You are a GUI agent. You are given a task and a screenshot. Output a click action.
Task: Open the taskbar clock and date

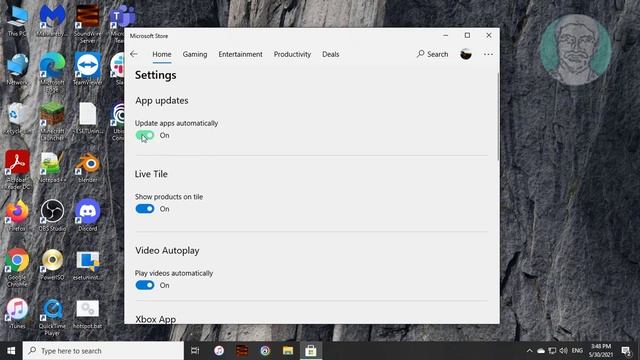(600, 351)
